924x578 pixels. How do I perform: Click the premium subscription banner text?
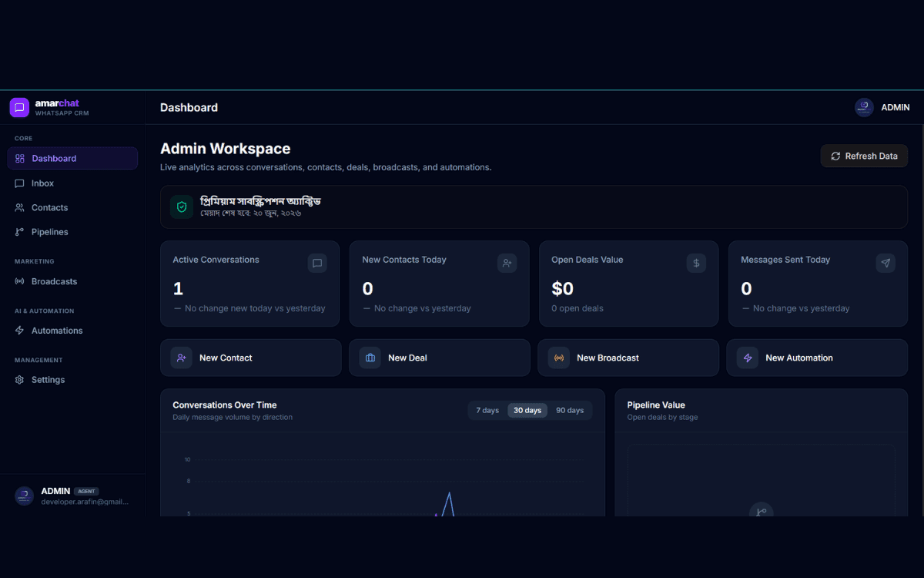(x=260, y=201)
